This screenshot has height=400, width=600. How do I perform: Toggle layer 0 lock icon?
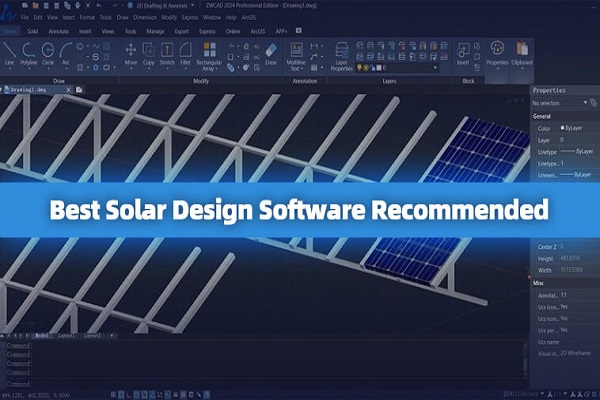[x=372, y=68]
